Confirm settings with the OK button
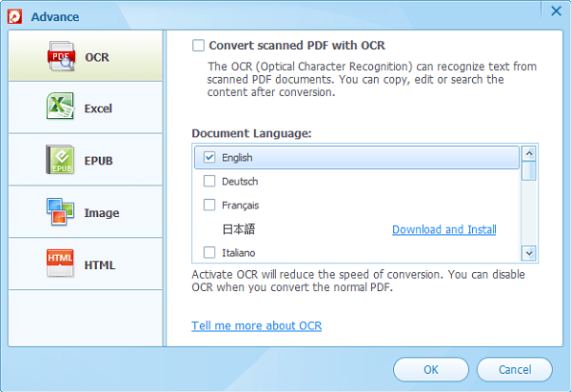The height and width of the screenshot is (392, 571). [431, 369]
